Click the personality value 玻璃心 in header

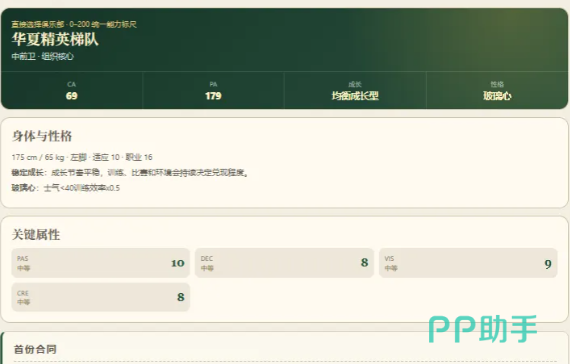(x=497, y=96)
